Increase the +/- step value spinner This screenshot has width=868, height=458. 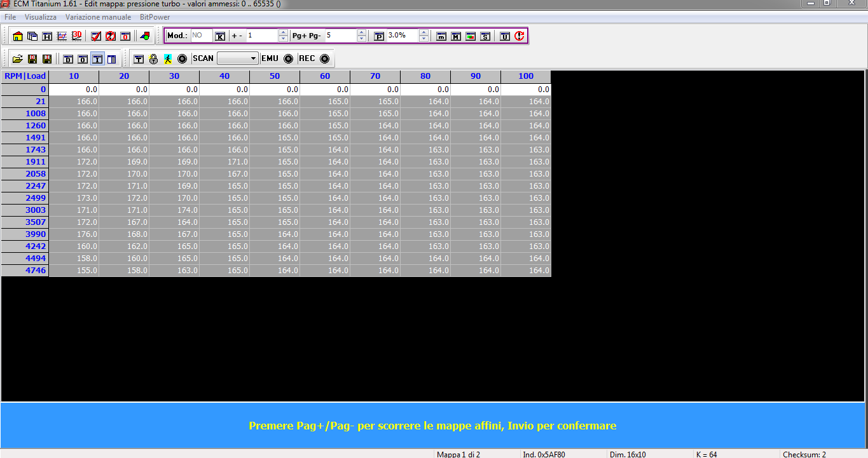pos(283,32)
